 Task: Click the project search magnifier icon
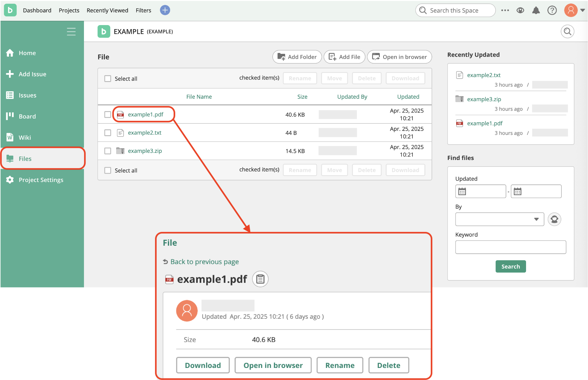[568, 32]
